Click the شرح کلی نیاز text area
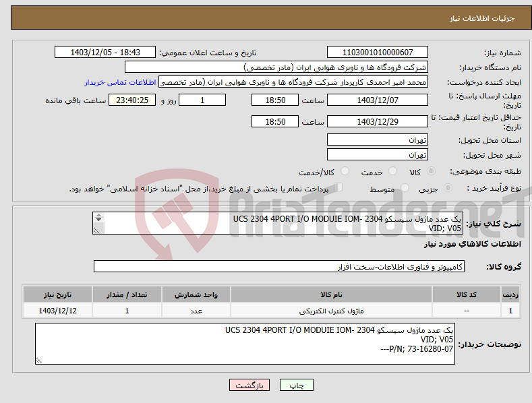The image size is (532, 403). (x=278, y=223)
